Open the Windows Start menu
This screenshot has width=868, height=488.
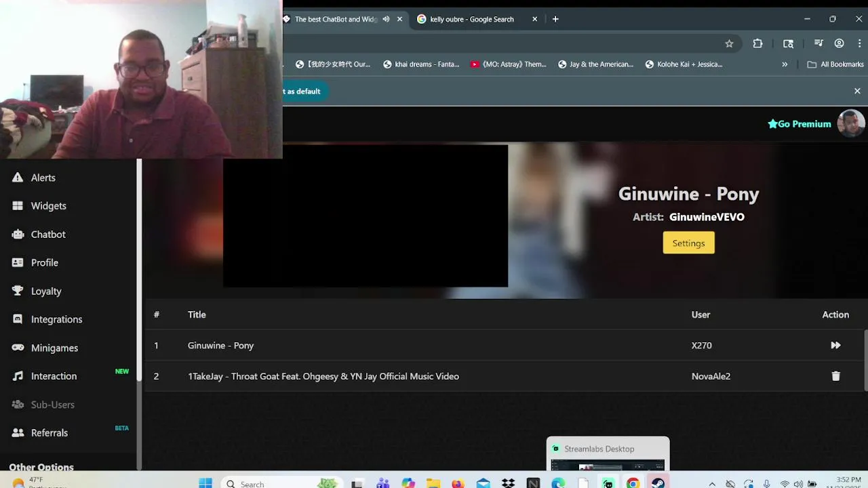(205, 483)
